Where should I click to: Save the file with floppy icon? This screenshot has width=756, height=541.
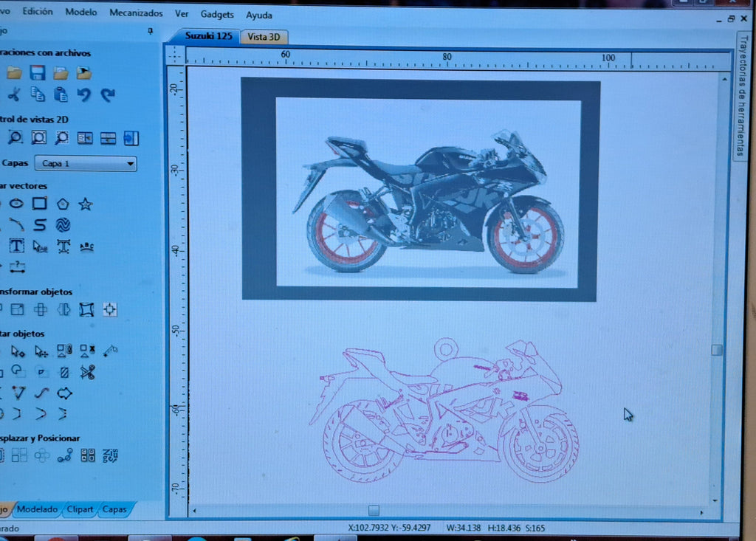click(37, 73)
